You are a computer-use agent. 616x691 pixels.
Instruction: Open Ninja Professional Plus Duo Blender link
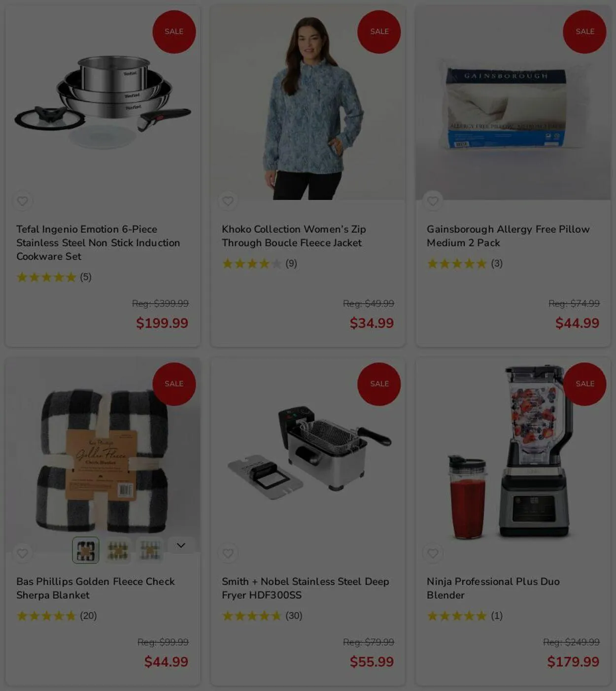tap(493, 588)
